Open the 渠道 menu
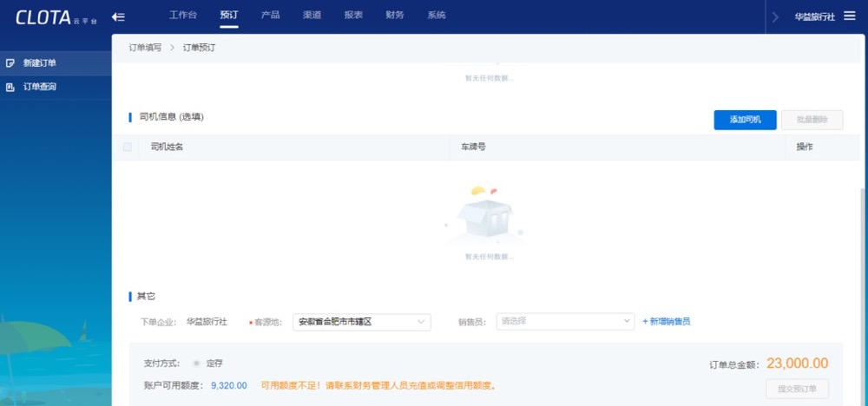 point(312,15)
